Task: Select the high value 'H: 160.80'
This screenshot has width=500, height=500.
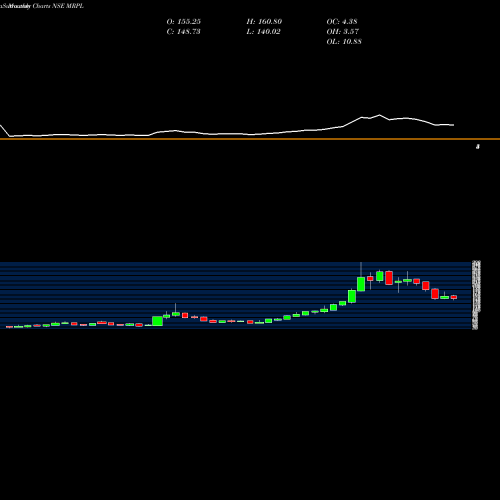Action: coord(264,21)
